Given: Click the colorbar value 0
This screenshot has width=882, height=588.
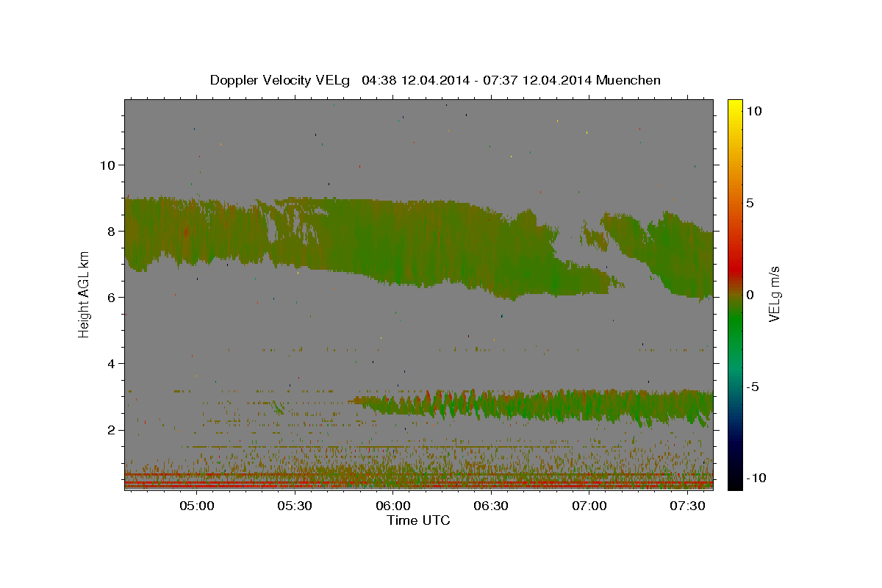Looking at the screenshot, I should coord(750,295).
